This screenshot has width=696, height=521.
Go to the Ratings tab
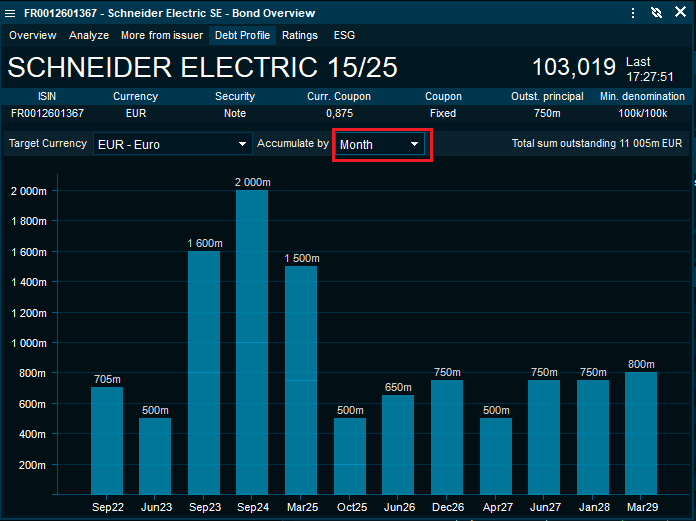point(300,35)
